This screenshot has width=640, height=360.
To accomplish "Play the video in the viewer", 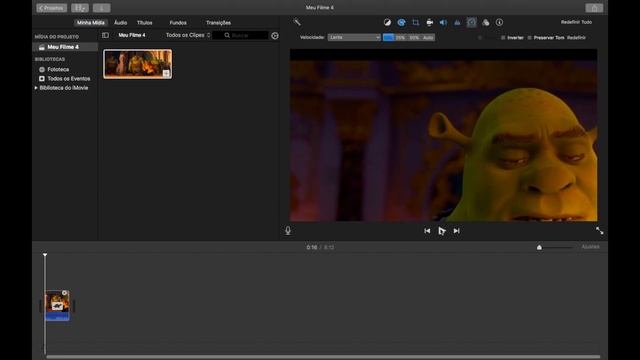I will tap(442, 231).
